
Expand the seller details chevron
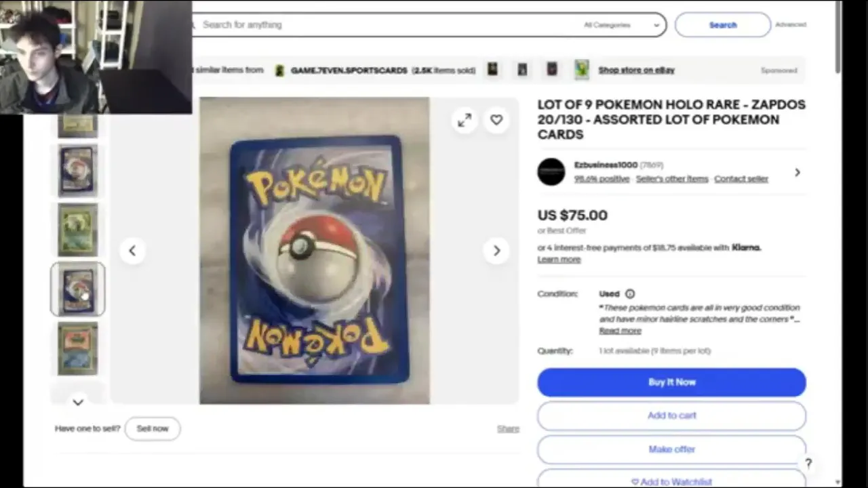coord(797,172)
